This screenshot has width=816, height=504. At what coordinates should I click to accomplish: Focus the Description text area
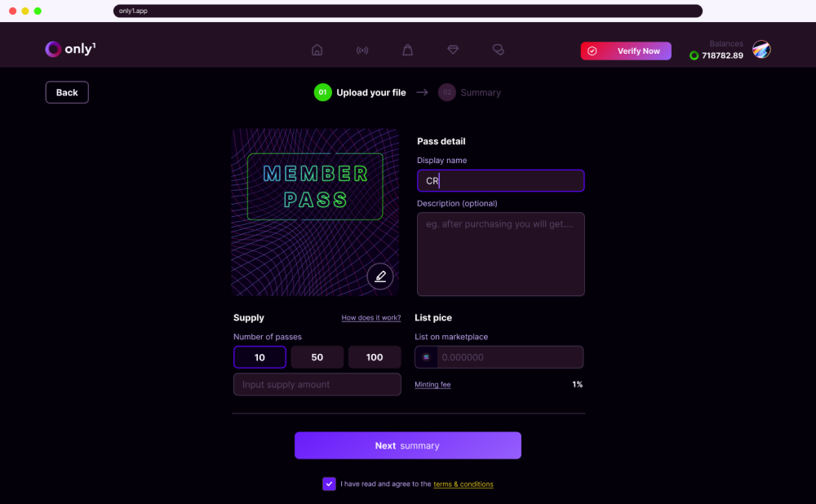tap(501, 254)
